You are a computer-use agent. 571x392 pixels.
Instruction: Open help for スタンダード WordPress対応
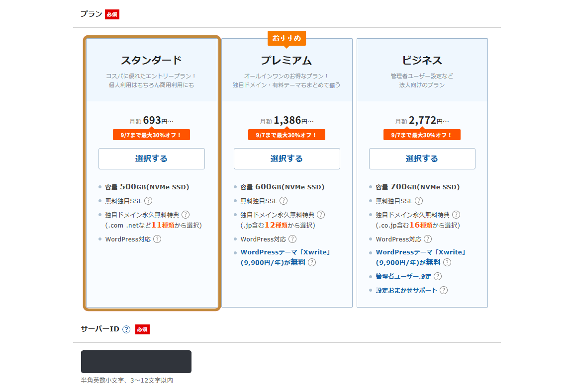(157, 239)
